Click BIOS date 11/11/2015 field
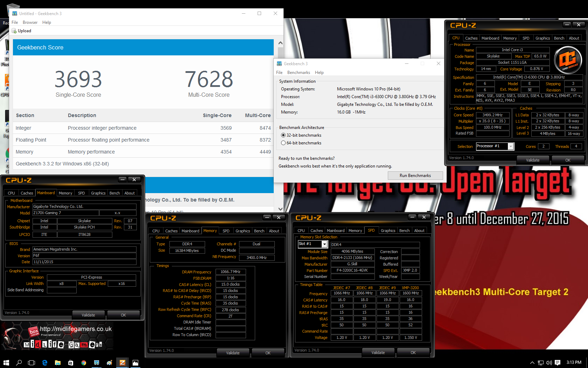Image resolution: width=588 pixels, height=368 pixels. pyautogui.click(x=84, y=262)
